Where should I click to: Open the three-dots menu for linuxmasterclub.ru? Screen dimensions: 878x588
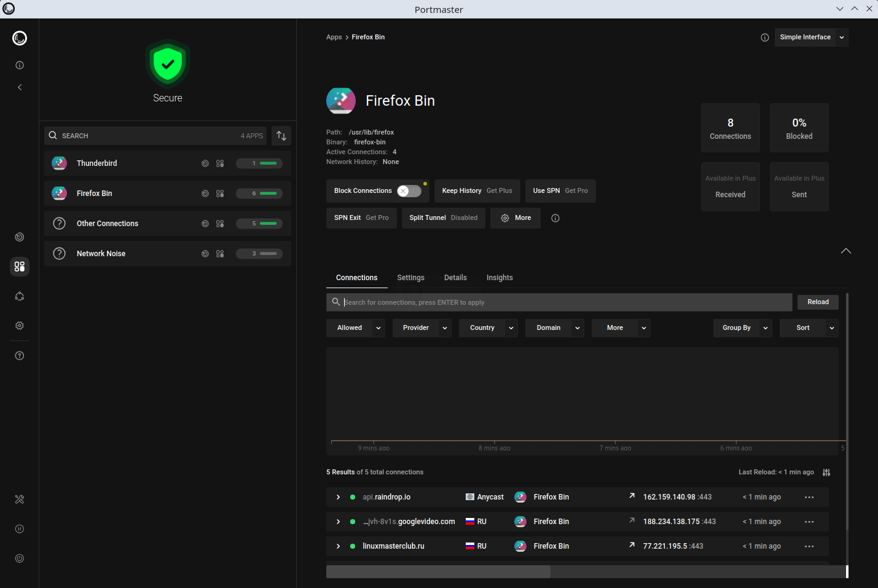tap(809, 546)
